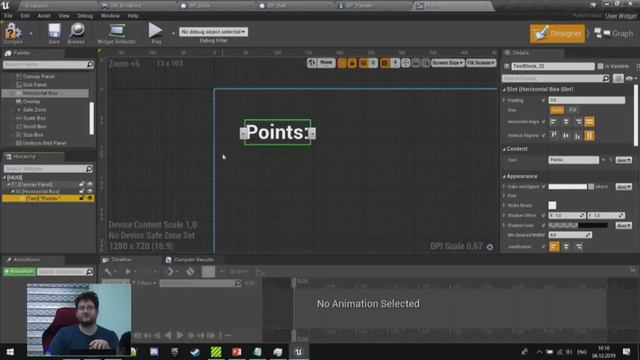Set Vertical Alignment to top
Viewport: 640px width, 360px height.
554,136
